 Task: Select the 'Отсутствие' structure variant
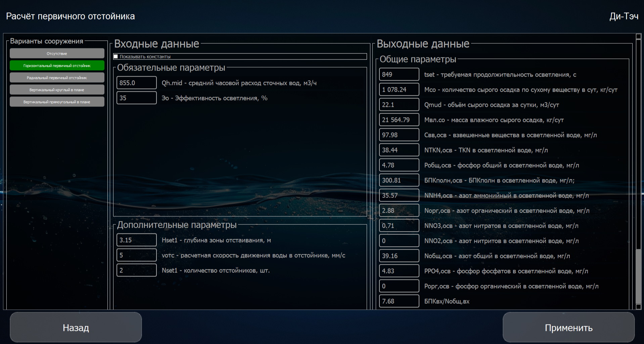pyautogui.click(x=57, y=53)
